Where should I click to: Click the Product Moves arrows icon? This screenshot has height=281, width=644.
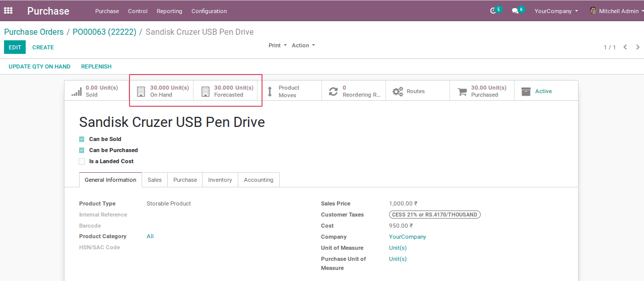click(x=270, y=91)
